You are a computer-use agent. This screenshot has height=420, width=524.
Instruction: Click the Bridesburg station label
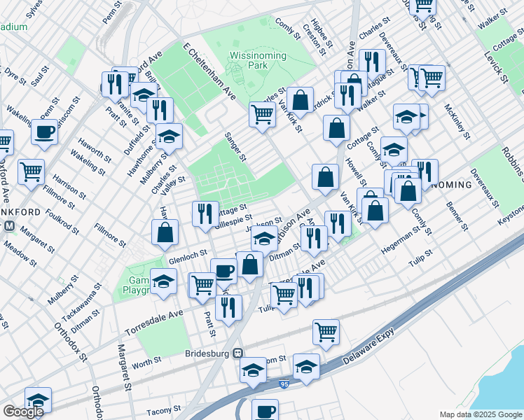207,353
